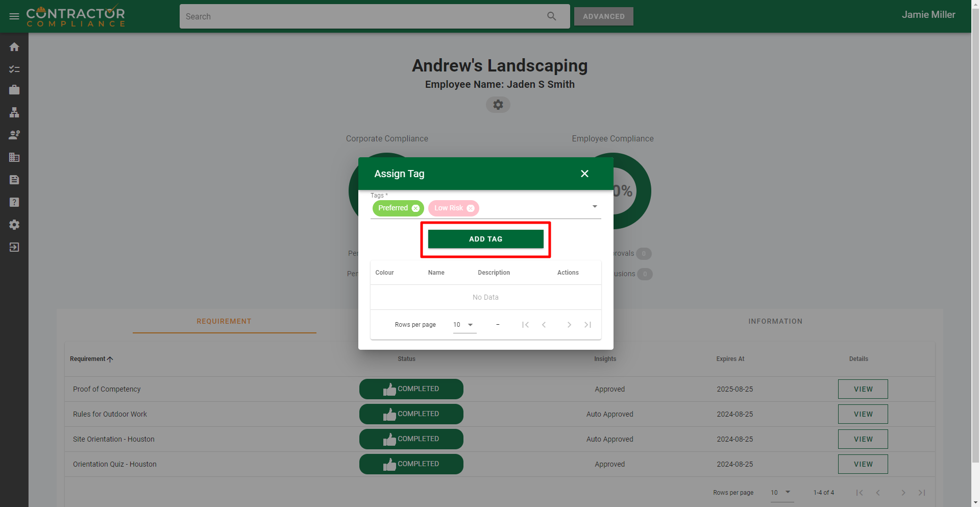Go to Home via sidebar icon
Image resolution: width=980 pixels, height=507 pixels.
(14, 47)
